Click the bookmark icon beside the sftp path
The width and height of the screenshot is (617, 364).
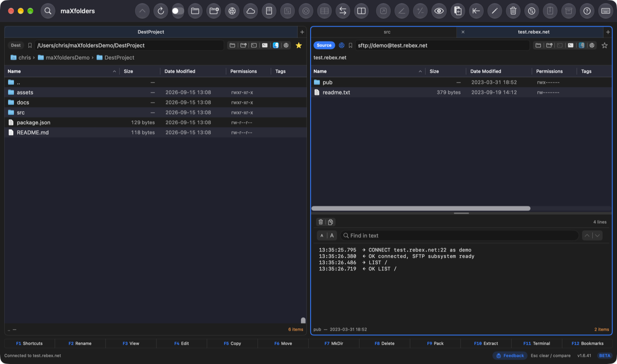tap(350, 45)
